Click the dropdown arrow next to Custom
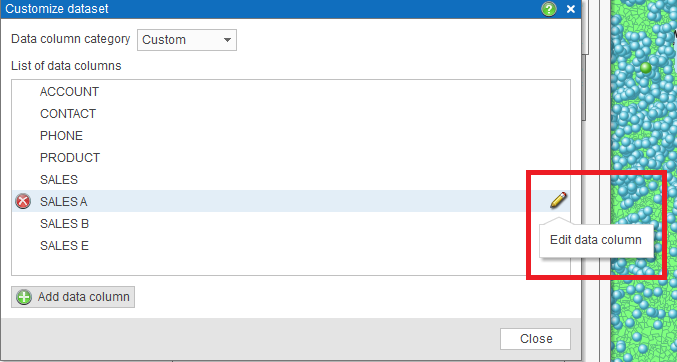 click(227, 40)
